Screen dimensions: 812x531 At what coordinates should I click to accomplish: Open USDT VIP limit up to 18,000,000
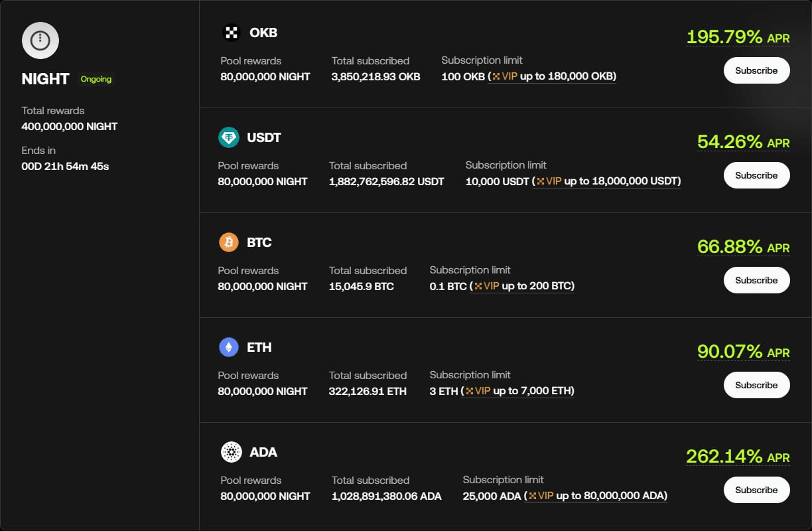pos(608,181)
